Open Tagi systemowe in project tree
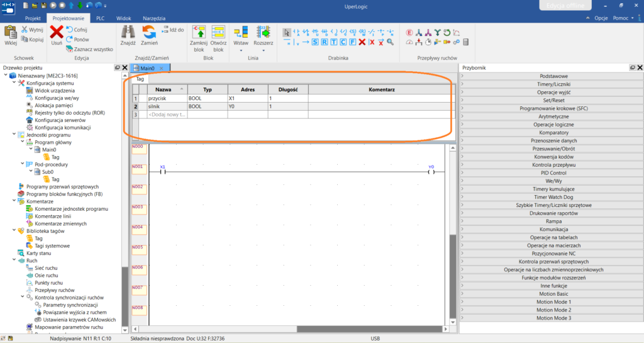 coord(52,245)
